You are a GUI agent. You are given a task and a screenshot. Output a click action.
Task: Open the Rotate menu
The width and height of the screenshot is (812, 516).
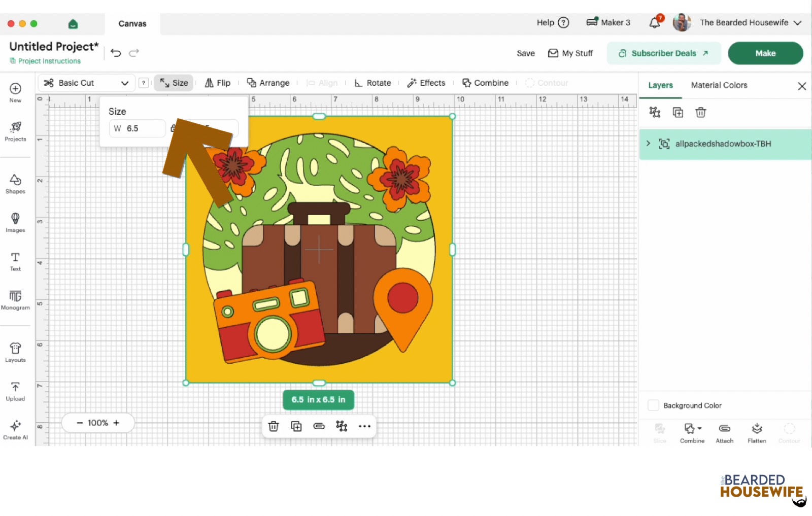pyautogui.click(x=373, y=83)
